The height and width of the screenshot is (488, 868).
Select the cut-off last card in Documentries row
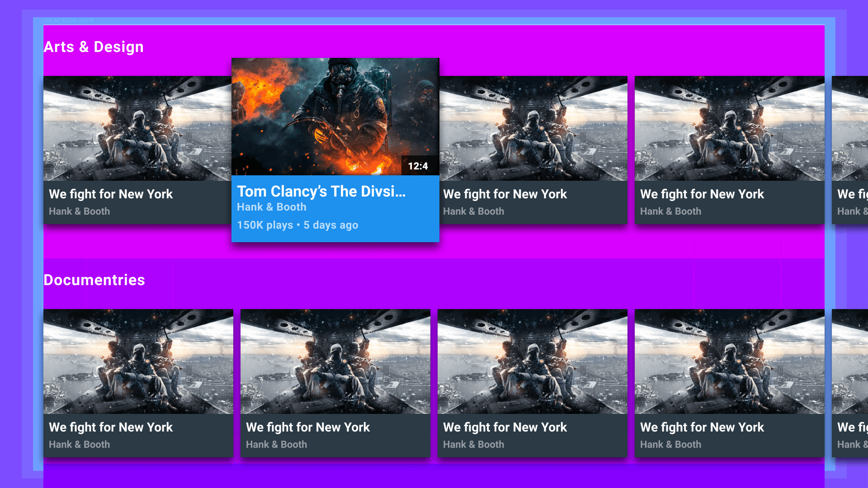pyautogui.click(x=850, y=383)
